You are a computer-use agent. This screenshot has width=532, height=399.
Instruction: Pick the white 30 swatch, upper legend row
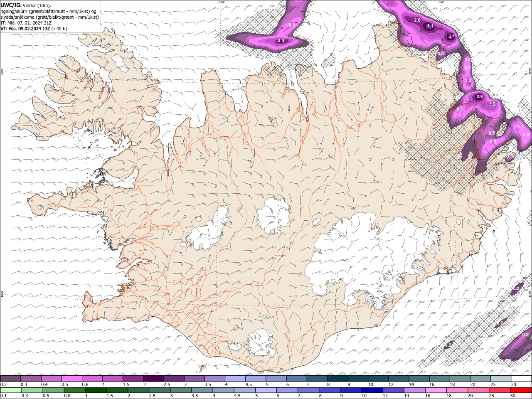(x=521, y=379)
